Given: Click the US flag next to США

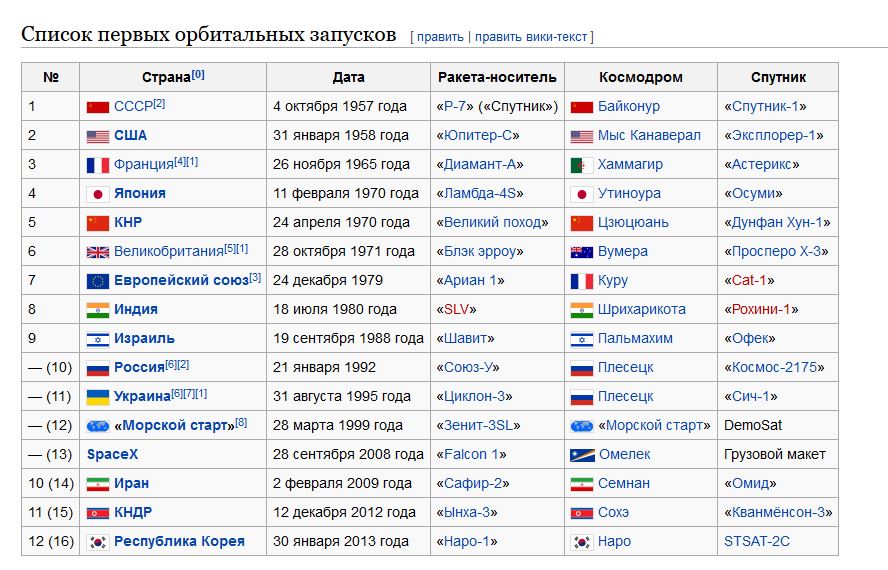Looking at the screenshot, I should (97, 137).
